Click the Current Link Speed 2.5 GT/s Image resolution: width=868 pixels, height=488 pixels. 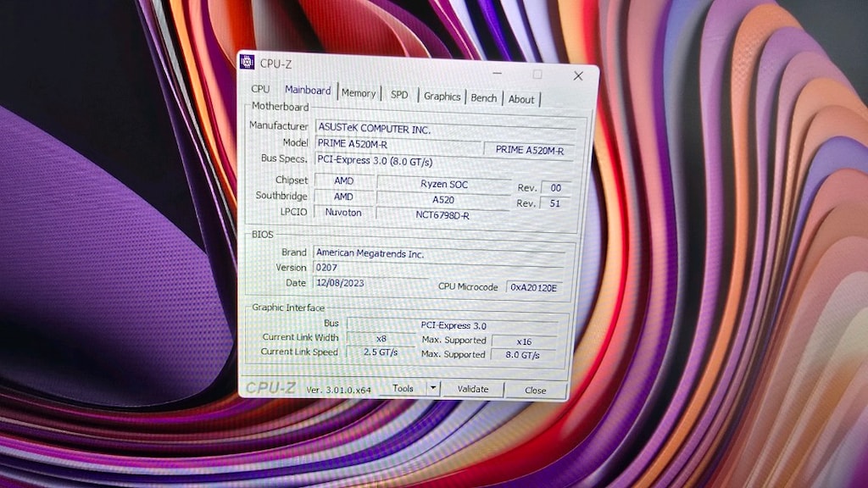point(381,352)
